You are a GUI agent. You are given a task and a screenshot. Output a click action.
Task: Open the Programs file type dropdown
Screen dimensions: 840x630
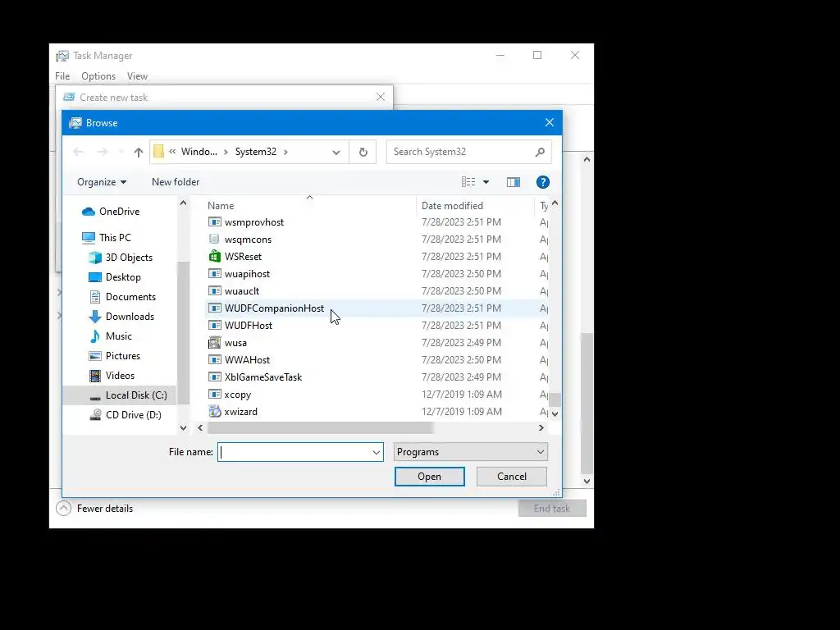[x=470, y=452]
